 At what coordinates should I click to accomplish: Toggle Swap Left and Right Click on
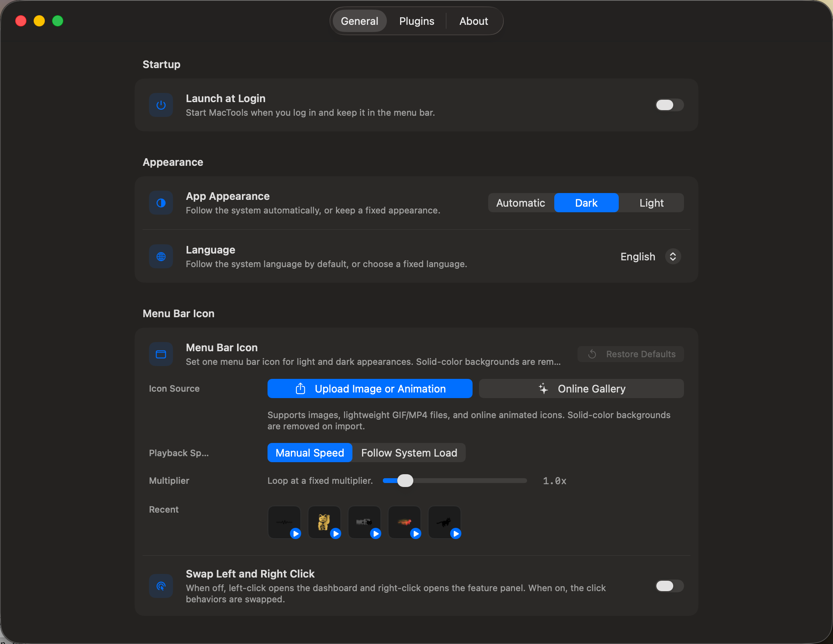[669, 586]
